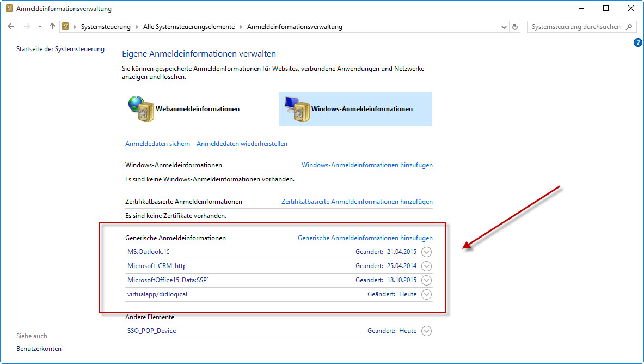Click the blue help question mark icon
The width and height of the screenshot is (644, 364).
[638, 43]
